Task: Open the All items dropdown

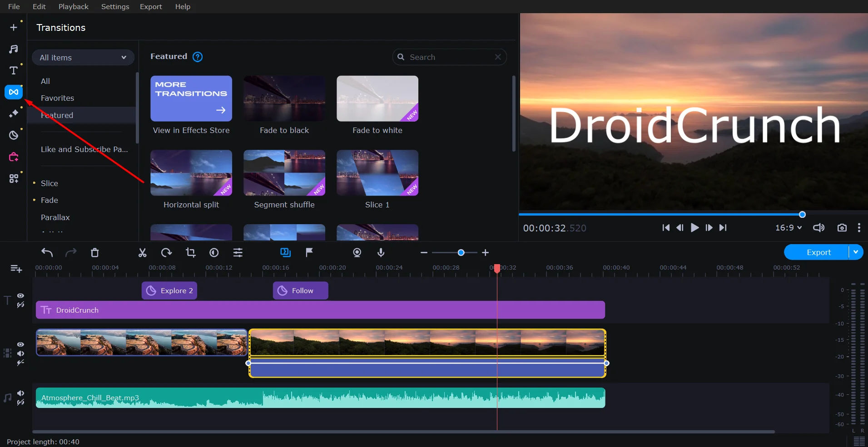Action: (x=83, y=58)
